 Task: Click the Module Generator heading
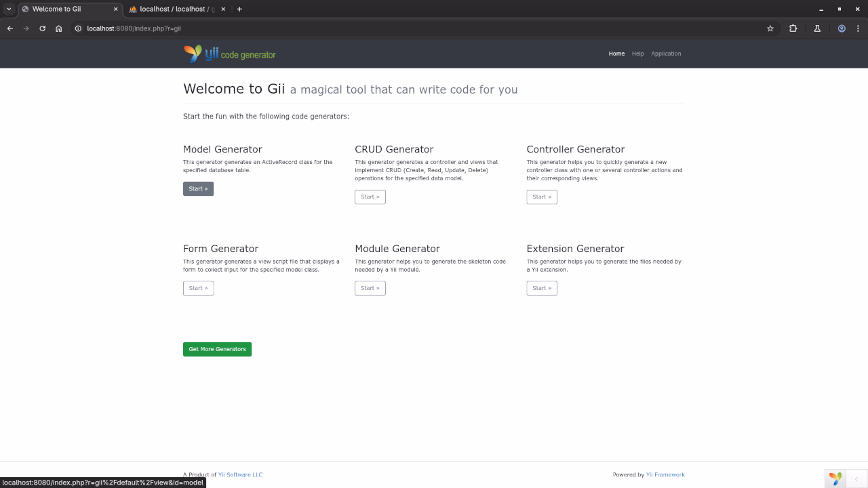coord(397,249)
